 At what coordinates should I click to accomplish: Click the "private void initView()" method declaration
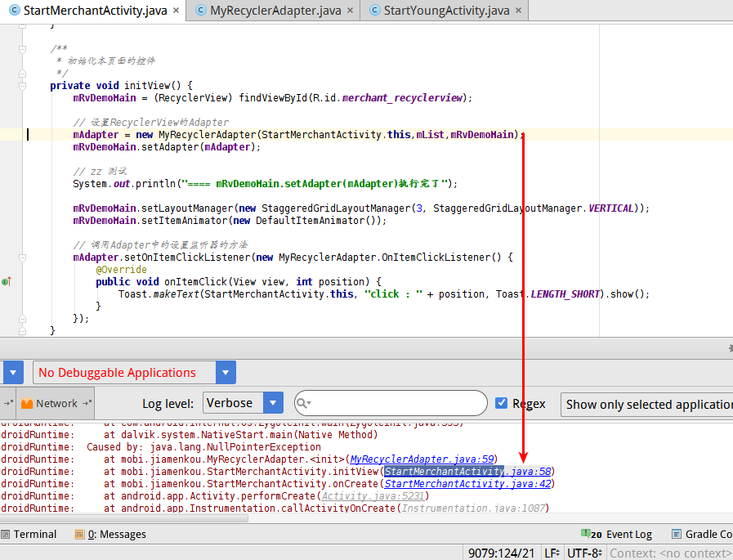click(x=121, y=86)
